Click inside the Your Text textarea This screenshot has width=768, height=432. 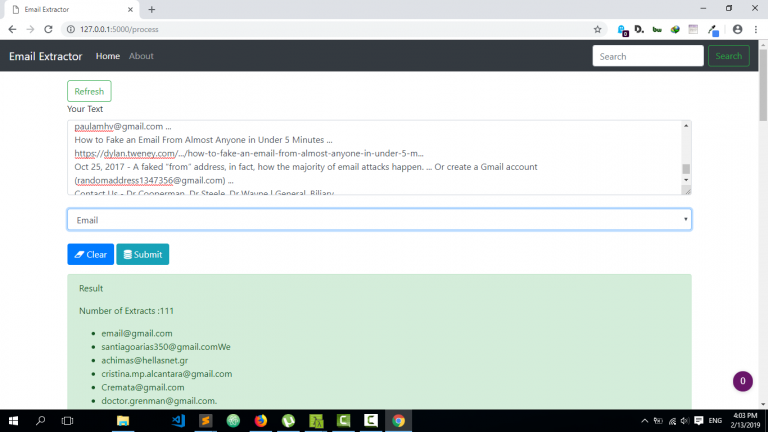tap(374, 157)
